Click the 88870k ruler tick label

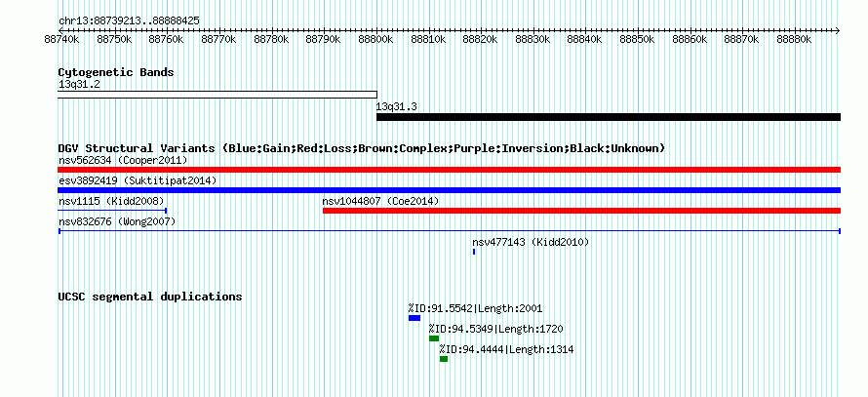(742, 40)
